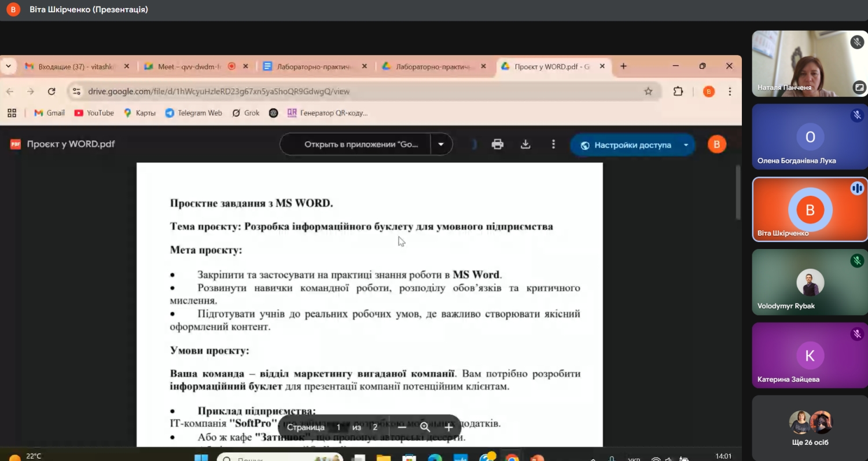Open File Explorer in the taskbar

[x=383, y=458]
